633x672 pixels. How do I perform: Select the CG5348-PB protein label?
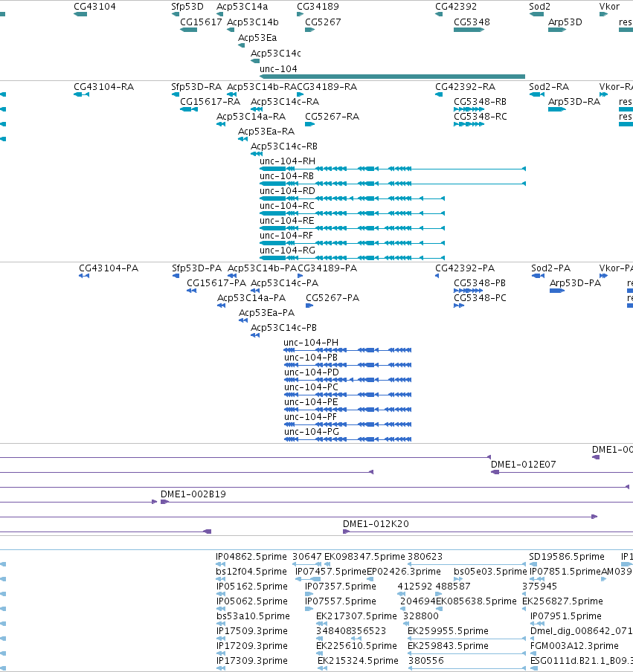pos(480,283)
